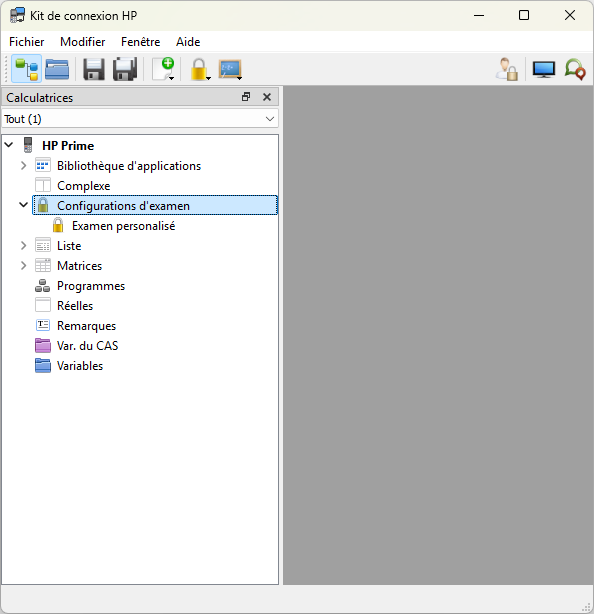594x614 pixels.
Task: Click the monitor screen toolbar icon
Action: (x=543, y=70)
